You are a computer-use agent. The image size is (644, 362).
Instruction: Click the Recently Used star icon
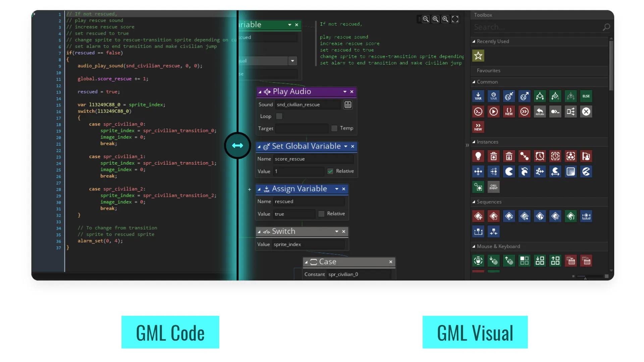point(478,56)
